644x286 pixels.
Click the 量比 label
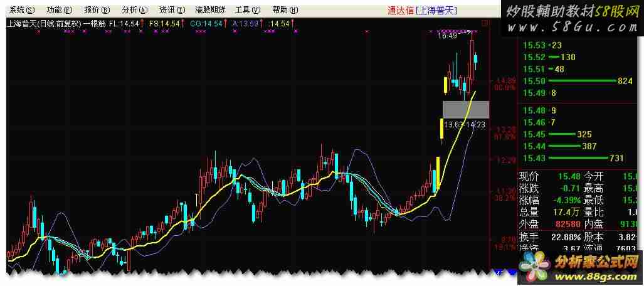[x=593, y=213]
